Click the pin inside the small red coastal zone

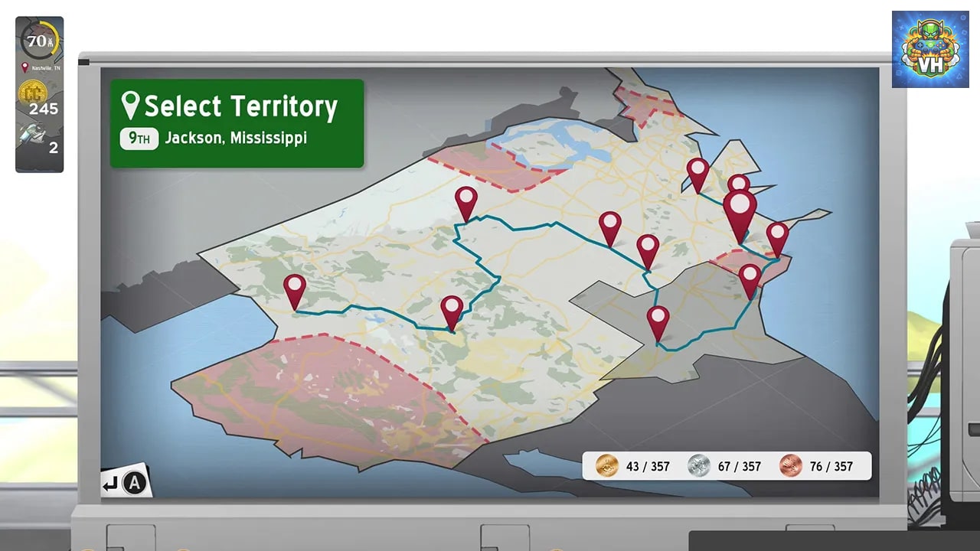pos(750,281)
